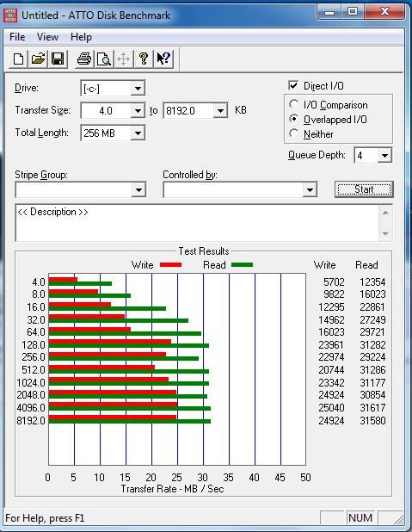Click read value 12354
Screen dimensions: 412x532
(x=372, y=282)
